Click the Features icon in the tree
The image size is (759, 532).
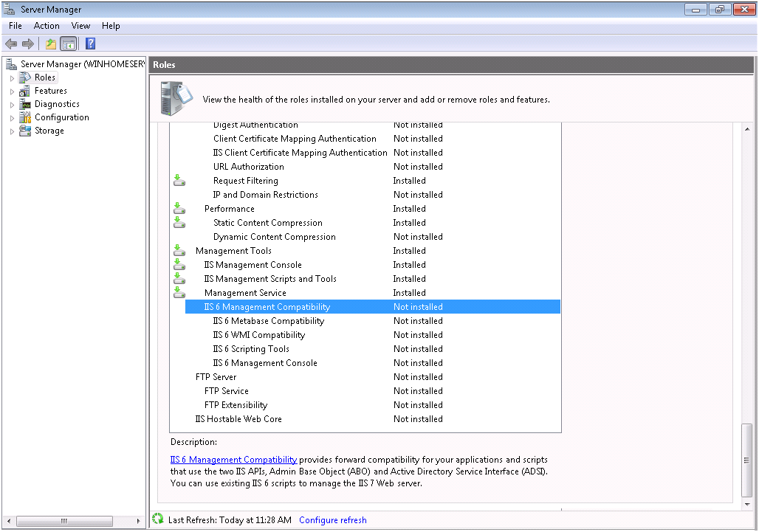pos(25,91)
